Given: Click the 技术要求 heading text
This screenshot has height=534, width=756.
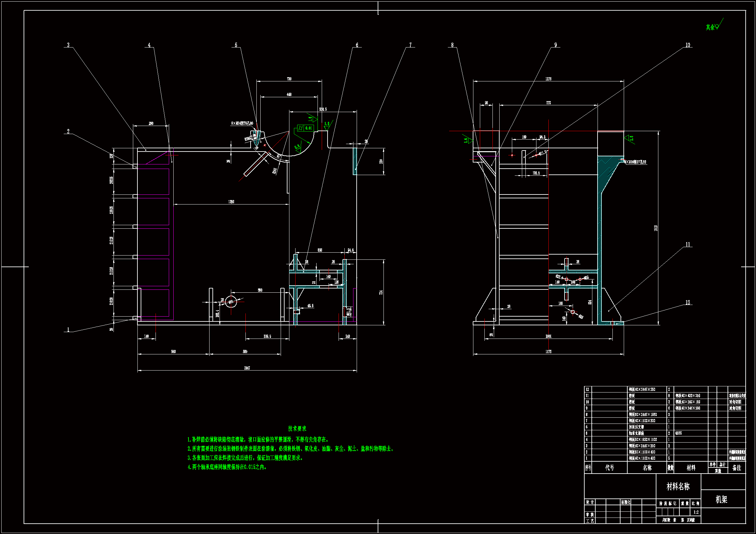Looking at the screenshot, I should (297, 428).
